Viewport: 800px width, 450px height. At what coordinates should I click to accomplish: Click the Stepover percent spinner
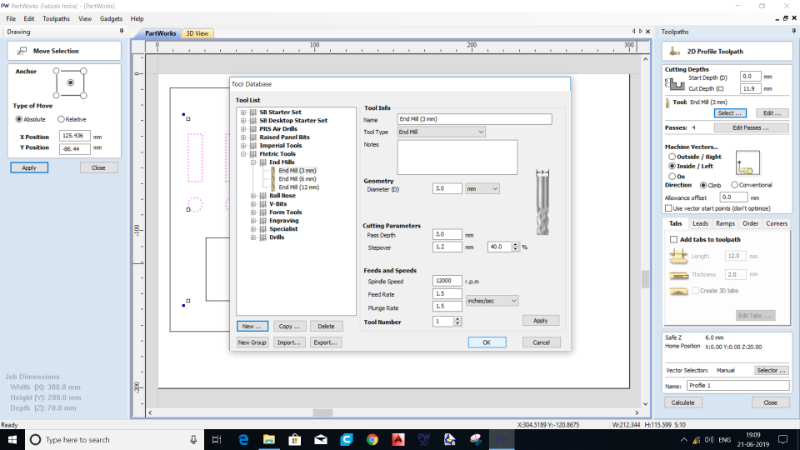[x=515, y=246]
